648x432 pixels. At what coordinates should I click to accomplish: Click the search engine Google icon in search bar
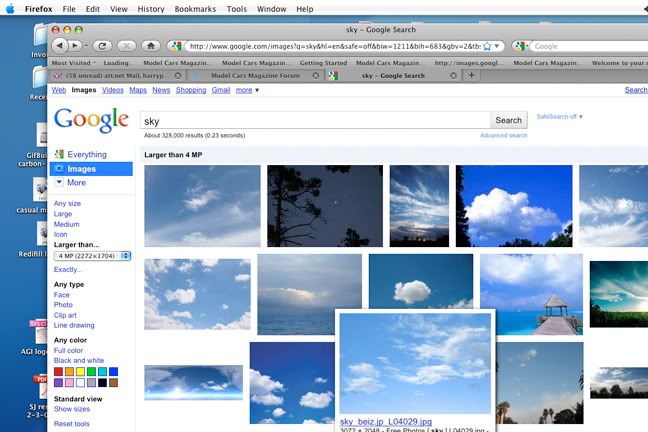coord(519,46)
